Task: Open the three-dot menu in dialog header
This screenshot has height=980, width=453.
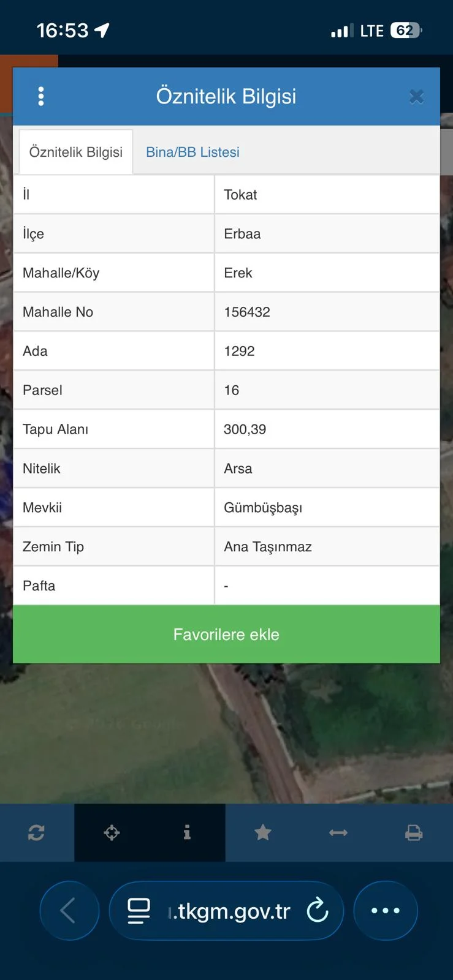Action: point(41,96)
